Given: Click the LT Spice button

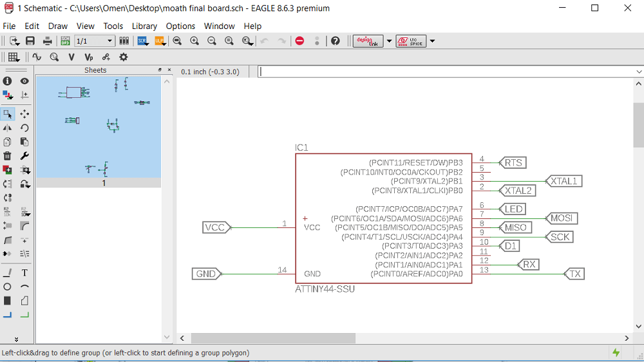Looking at the screenshot, I should [411, 41].
